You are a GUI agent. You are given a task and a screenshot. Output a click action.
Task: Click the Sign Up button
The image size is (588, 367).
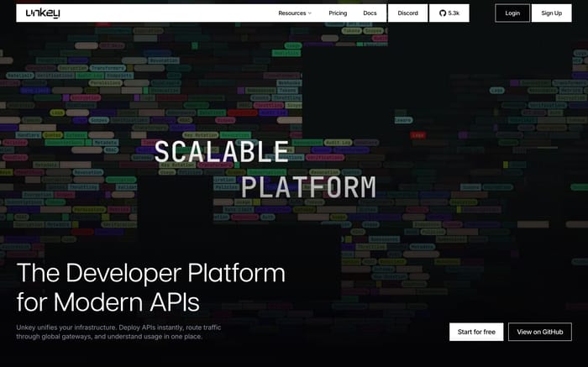[x=552, y=13]
